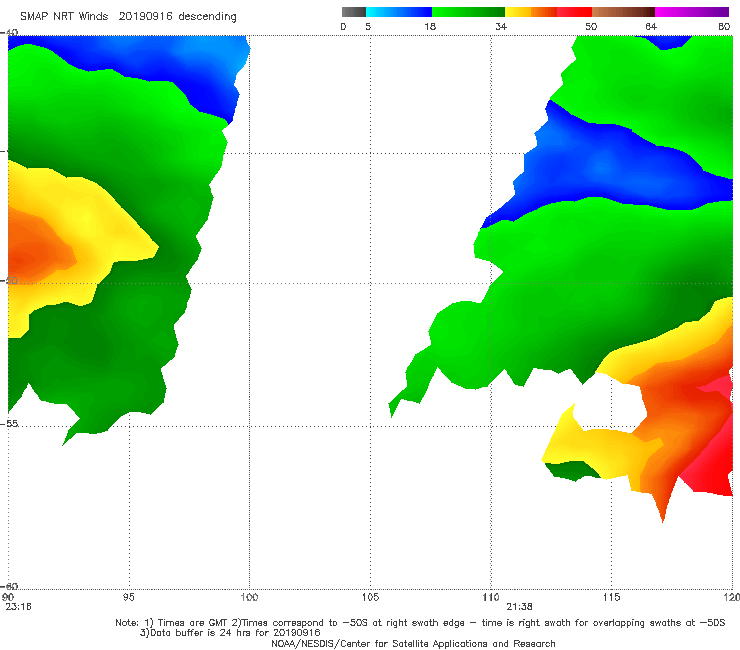Select the cyan-blue 5–18 colorbar segment
The width and height of the screenshot is (740, 650).
pos(399,12)
